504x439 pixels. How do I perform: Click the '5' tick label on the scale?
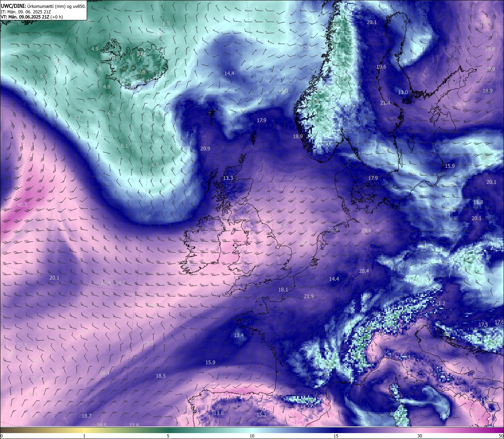click(168, 436)
